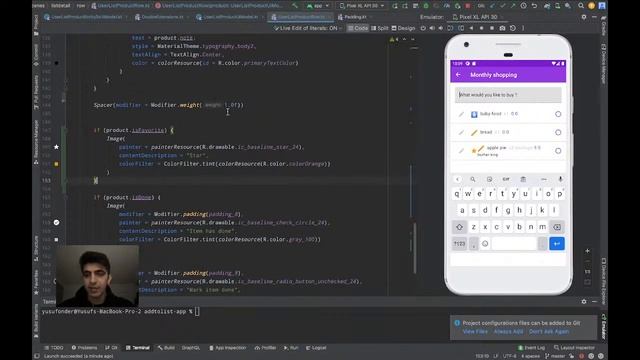Open the TODO tool window tab
The height and width of the screenshot is (360, 640).
pyautogui.click(x=54, y=348)
